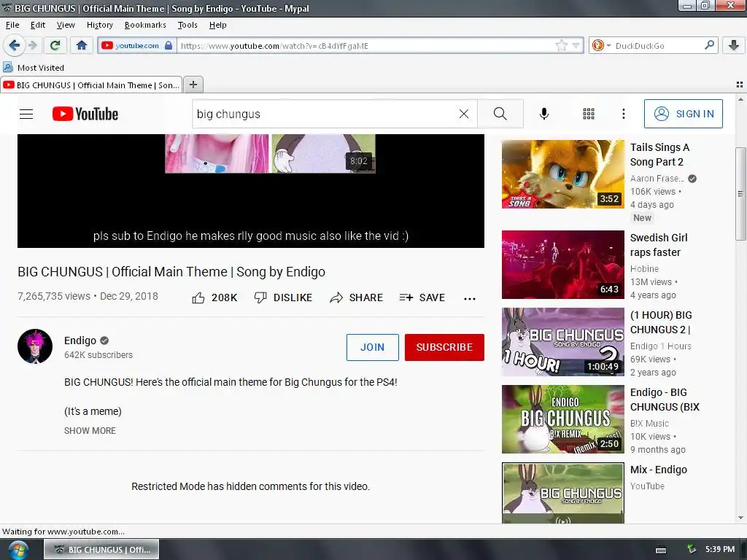Click the Hobine channel name
Viewport: 747px width, 560px height.
(644, 268)
